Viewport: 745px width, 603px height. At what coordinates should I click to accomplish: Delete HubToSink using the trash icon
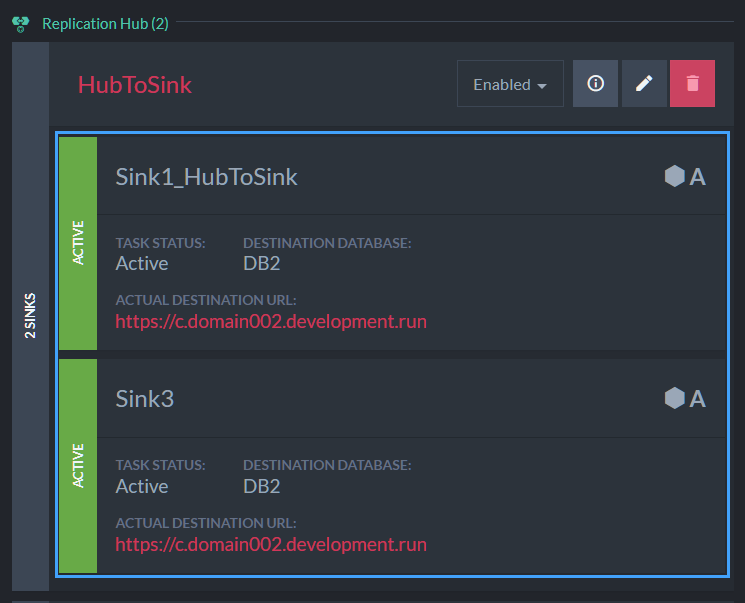(692, 84)
